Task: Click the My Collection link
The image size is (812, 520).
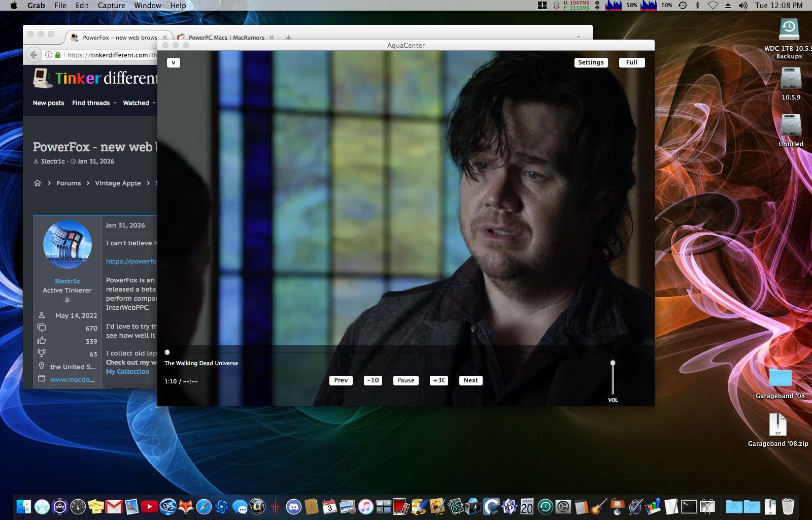Action: coord(127,372)
